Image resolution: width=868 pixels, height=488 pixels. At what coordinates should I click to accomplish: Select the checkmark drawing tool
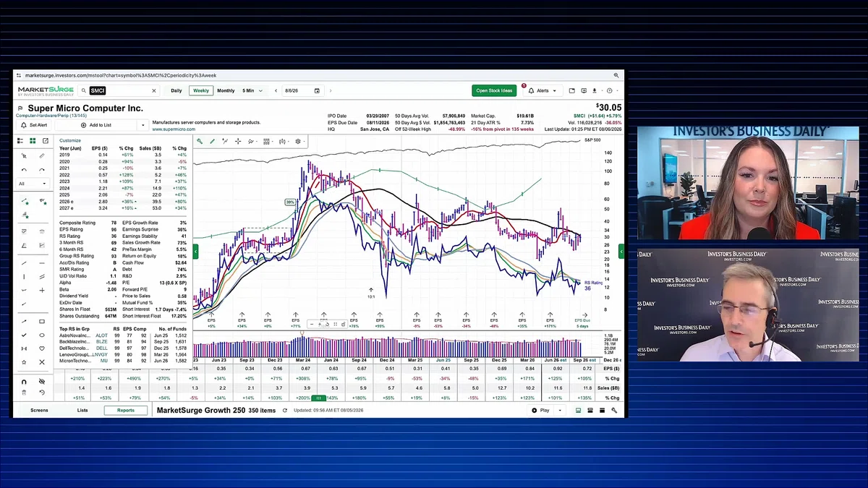(24, 335)
